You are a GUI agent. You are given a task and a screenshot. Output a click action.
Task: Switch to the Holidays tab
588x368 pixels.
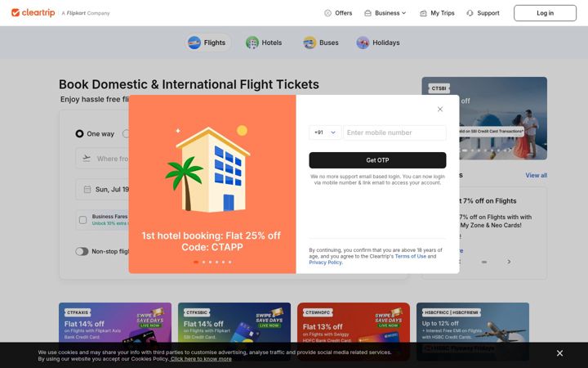[x=378, y=43]
